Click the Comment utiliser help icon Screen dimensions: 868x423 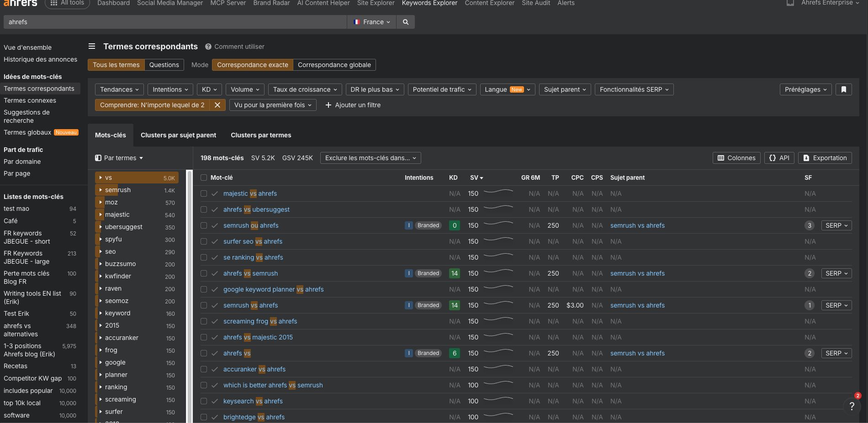[208, 46]
